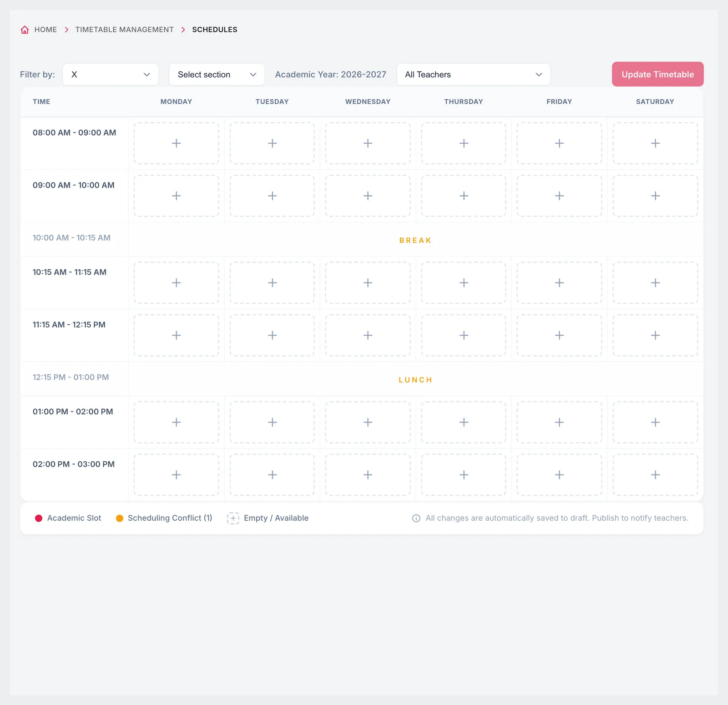Add slot Saturday 02:00 PM - 03:00 PM
This screenshot has height=705, width=728.
coord(655,475)
